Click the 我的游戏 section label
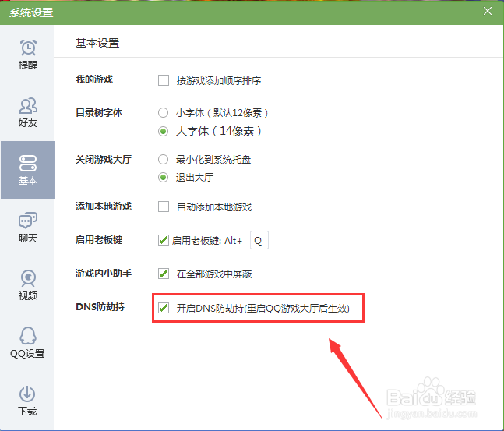This screenshot has width=504, height=431. tap(94, 79)
